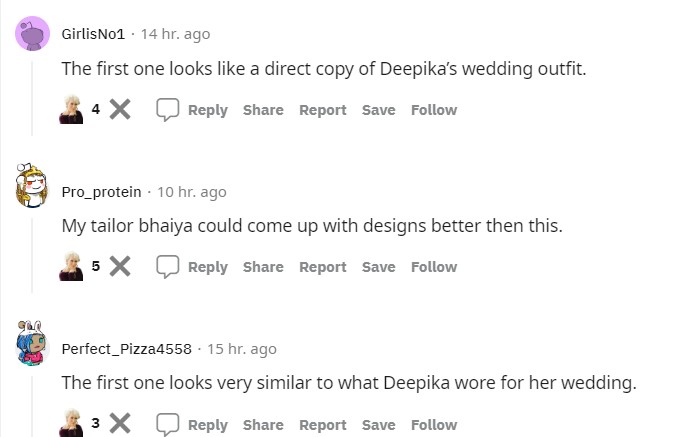The width and height of the screenshot is (678, 437).
Task: Upvote GirlisNo1's comment with custom icon
Action: (71, 109)
